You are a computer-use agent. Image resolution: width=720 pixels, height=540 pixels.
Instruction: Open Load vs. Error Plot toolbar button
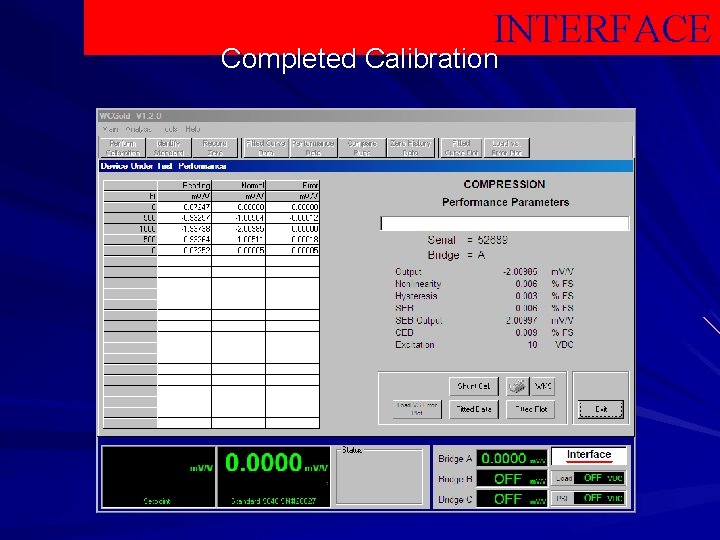pyautogui.click(x=506, y=148)
